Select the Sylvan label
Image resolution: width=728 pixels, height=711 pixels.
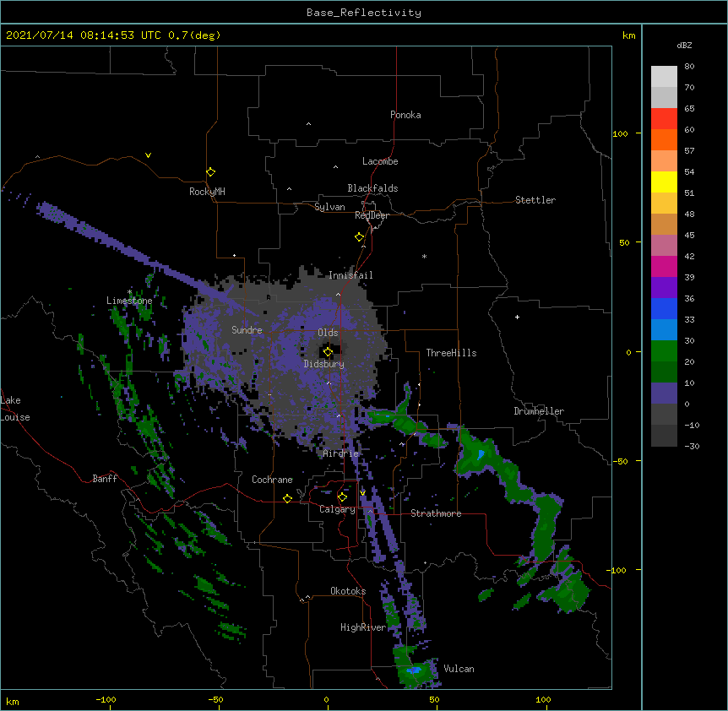(x=329, y=207)
